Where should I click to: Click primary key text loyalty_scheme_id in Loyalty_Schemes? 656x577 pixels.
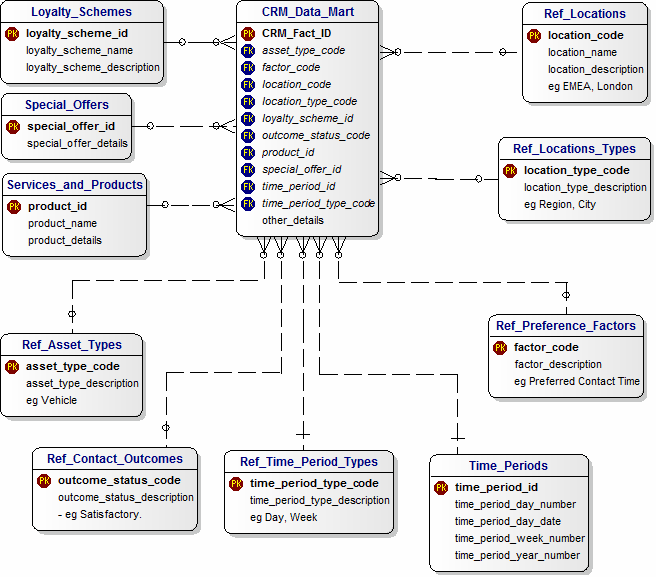pyautogui.click(x=77, y=33)
